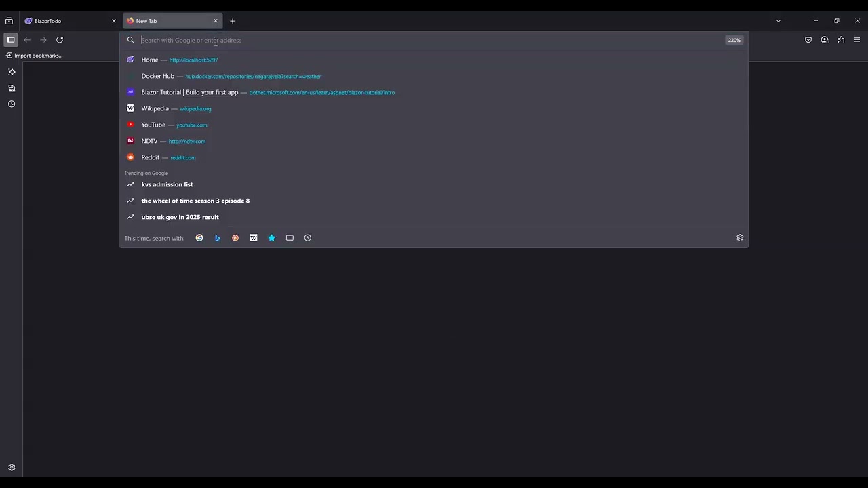This screenshot has width=868, height=488.
Task: Open the Docker Hub suggestion
Action: 434,76
